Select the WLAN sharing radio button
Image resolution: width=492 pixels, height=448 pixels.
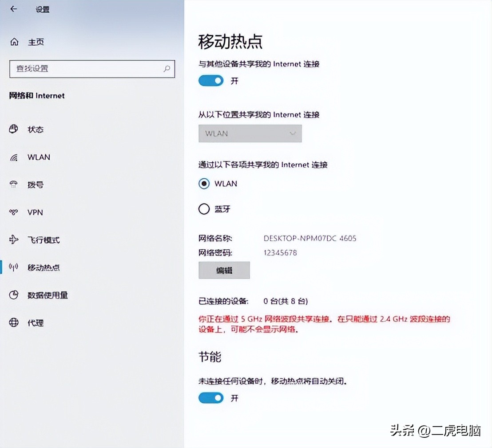tap(203, 183)
